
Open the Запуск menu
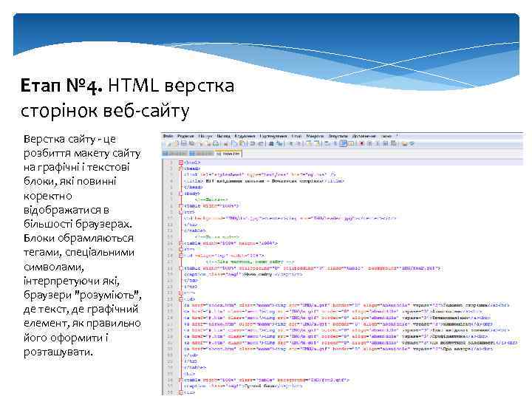(338, 136)
